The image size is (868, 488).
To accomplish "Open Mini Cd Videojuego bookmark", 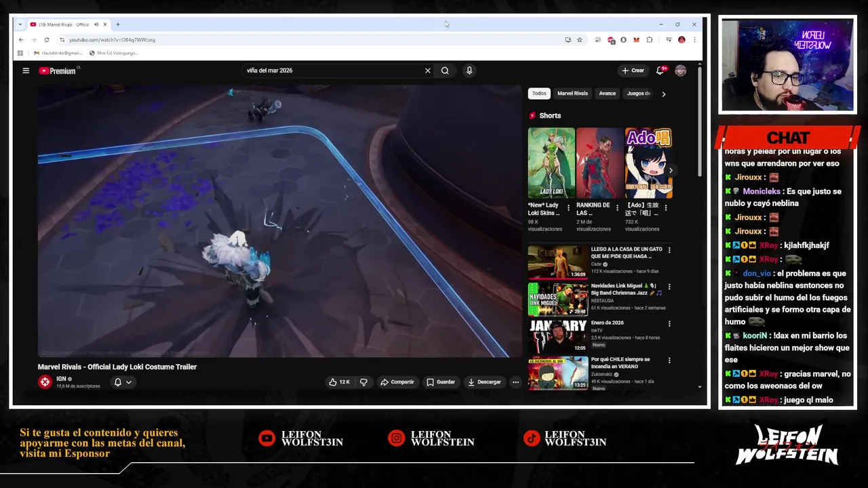I will [114, 53].
